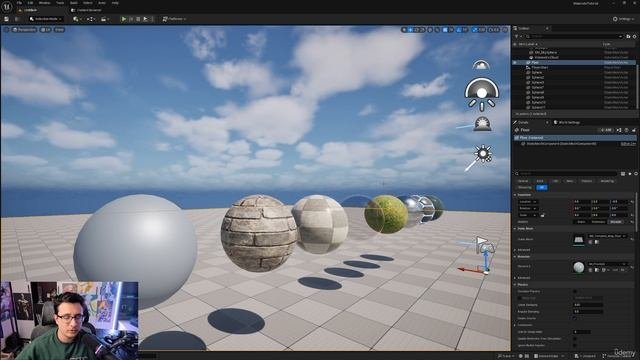Select the Physics filter in Details
The width and height of the screenshot is (640, 360).
click(587, 181)
